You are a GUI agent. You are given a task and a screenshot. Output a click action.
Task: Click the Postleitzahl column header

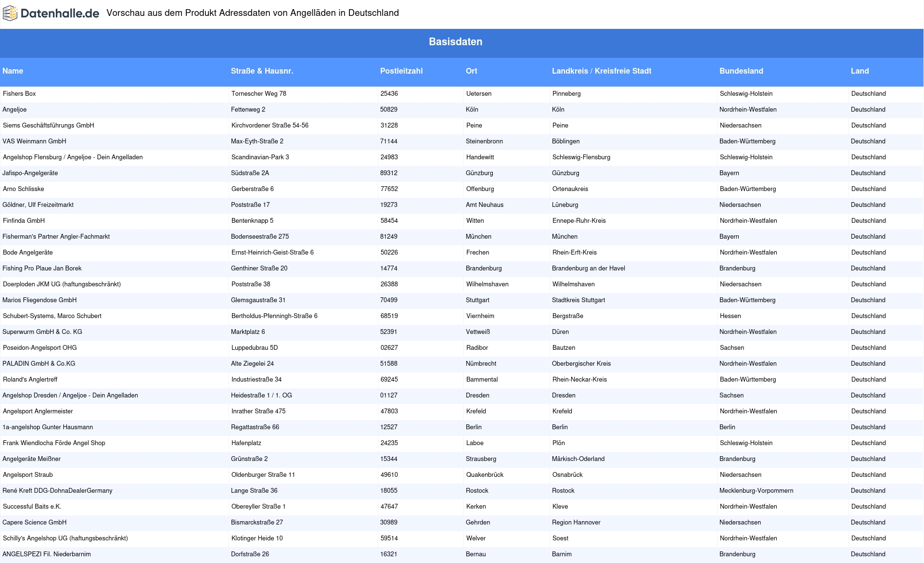tap(401, 71)
